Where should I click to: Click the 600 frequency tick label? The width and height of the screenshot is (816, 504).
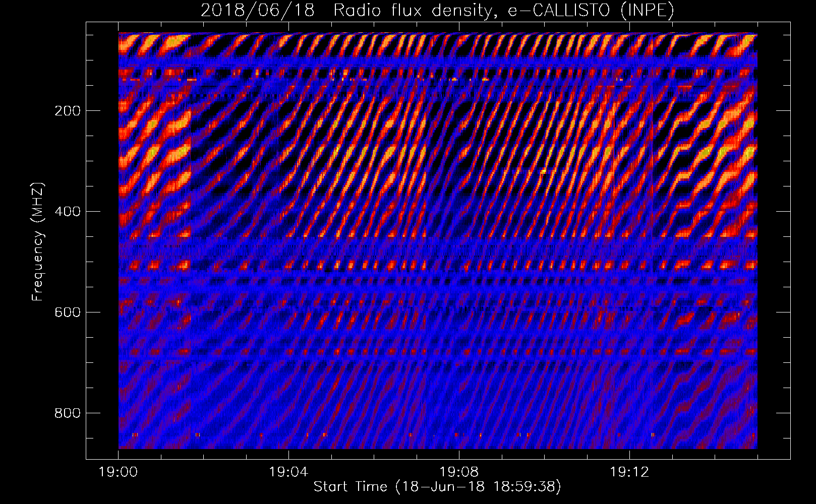click(68, 312)
